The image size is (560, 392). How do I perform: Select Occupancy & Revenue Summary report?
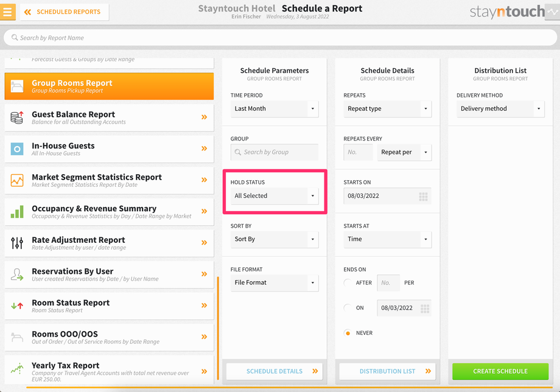point(109,212)
